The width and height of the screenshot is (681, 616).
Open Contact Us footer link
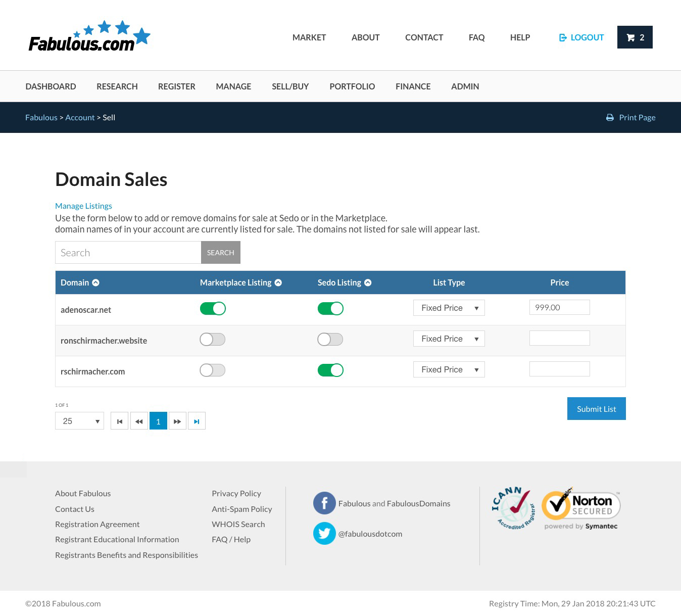click(x=75, y=509)
